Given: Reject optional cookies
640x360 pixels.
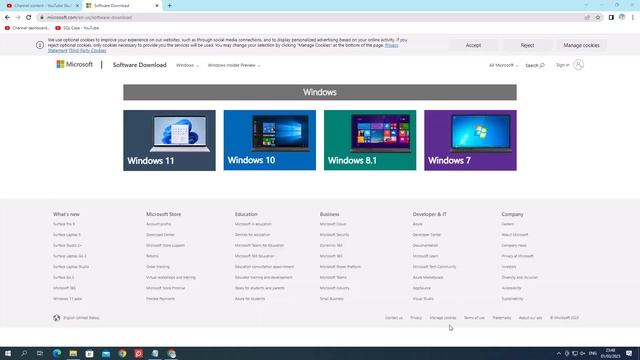Looking at the screenshot, I should [527, 45].
